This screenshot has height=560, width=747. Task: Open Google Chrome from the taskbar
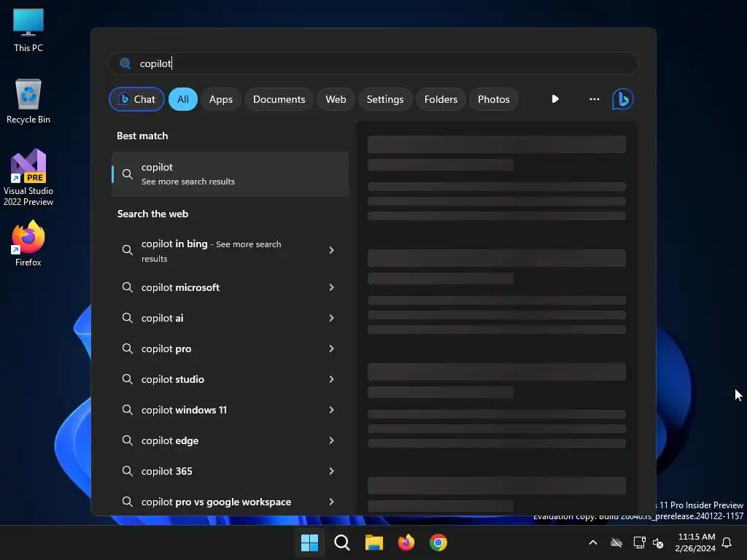[438, 542]
